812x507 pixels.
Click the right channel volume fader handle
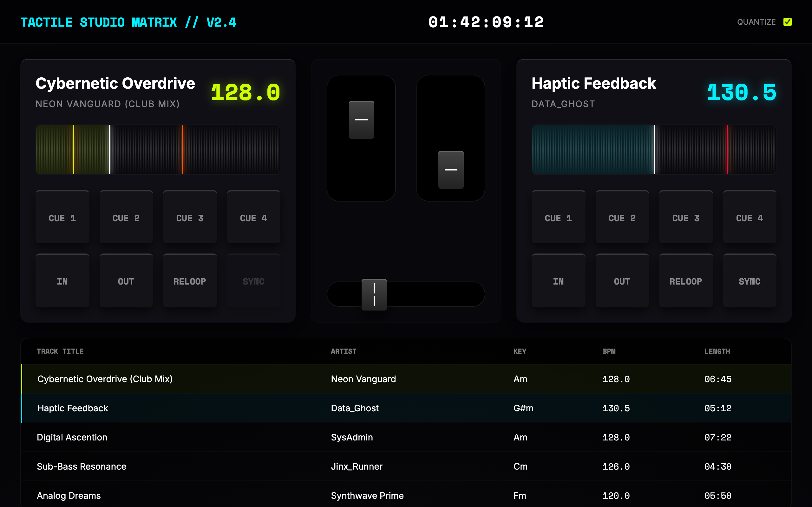[x=451, y=170]
